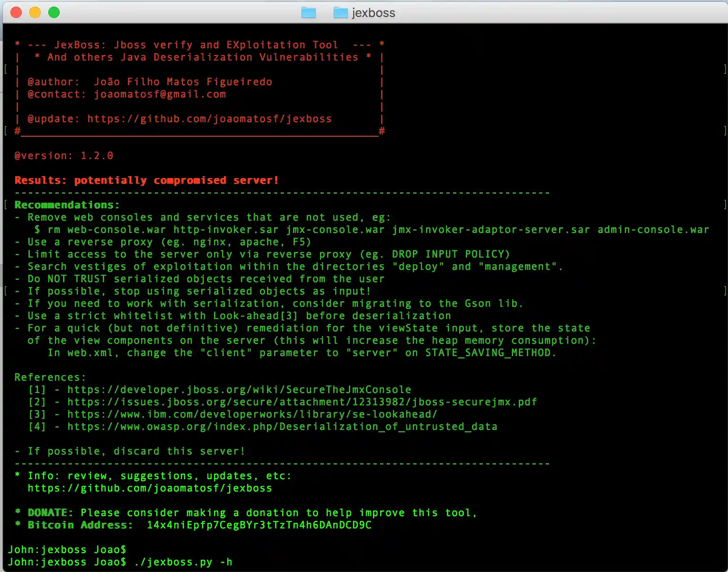728x572 pixels.
Task: Open reference [1] SecureTheJmxConsole link
Action: (x=239, y=390)
